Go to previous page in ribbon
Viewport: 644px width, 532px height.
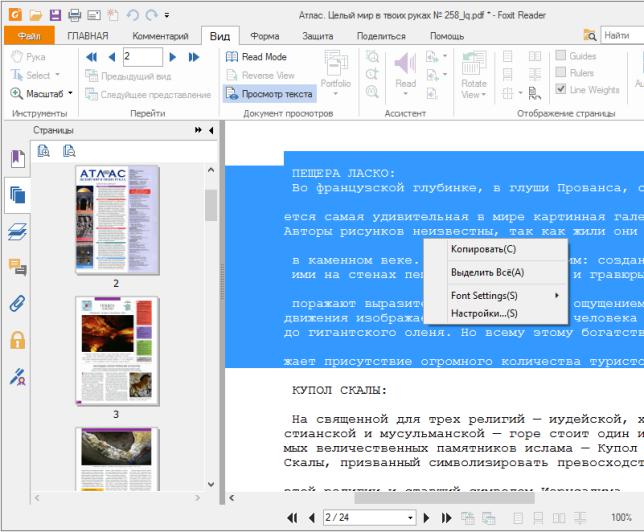pos(112,57)
